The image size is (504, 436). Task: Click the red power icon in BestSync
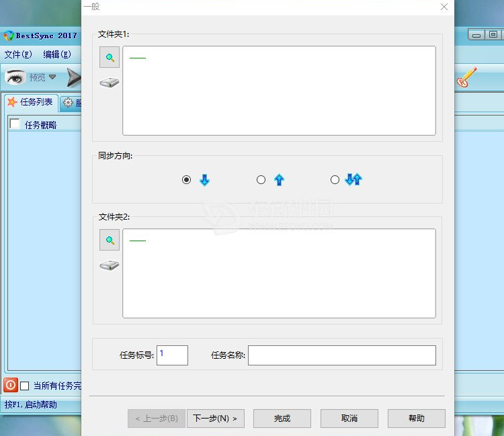11,385
